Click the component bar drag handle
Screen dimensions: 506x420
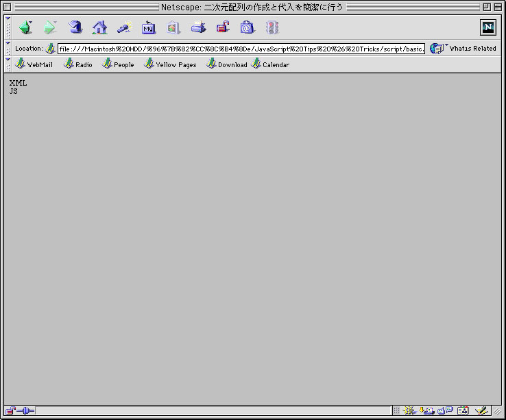click(396, 410)
